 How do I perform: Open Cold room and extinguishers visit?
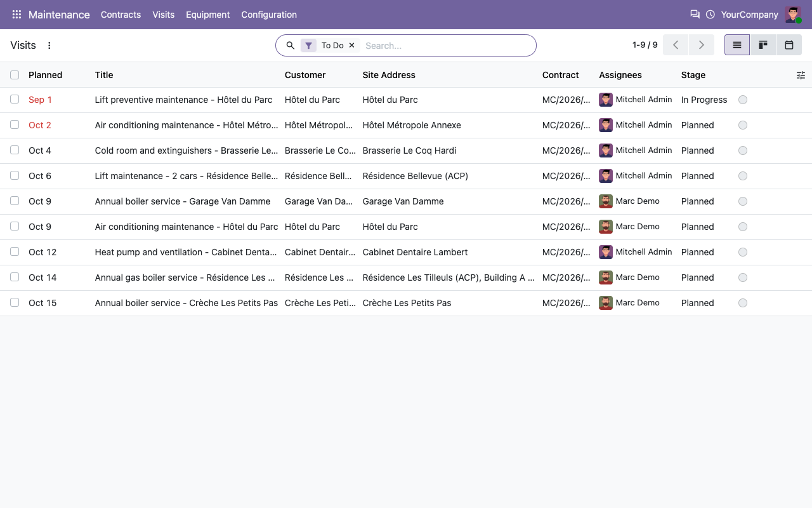pos(187,150)
